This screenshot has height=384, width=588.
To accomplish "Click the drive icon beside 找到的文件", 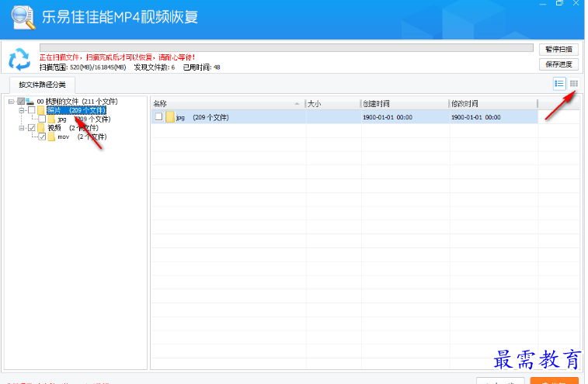I will point(30,101).
